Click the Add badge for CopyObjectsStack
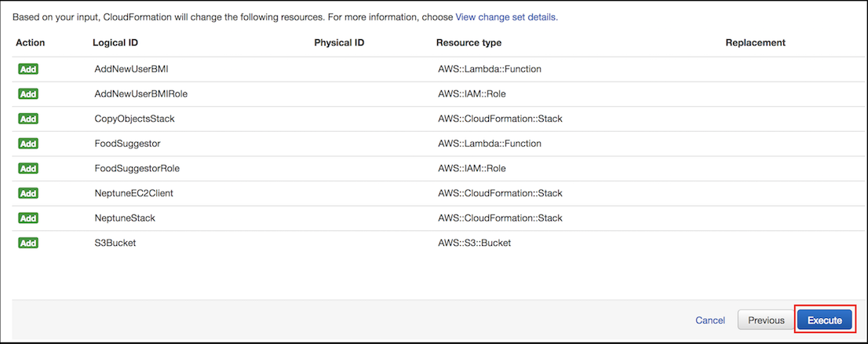Viewport: 868px width, 344px height. click(28, 119)
